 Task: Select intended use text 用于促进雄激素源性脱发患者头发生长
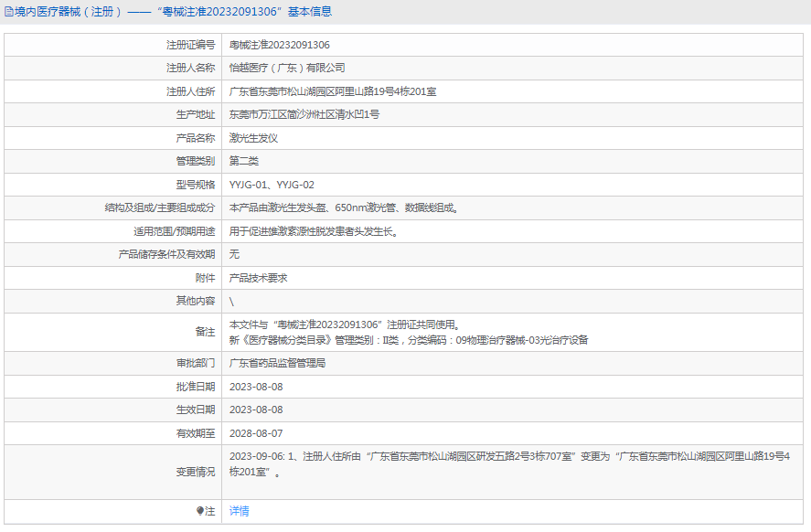coord(314,231)
